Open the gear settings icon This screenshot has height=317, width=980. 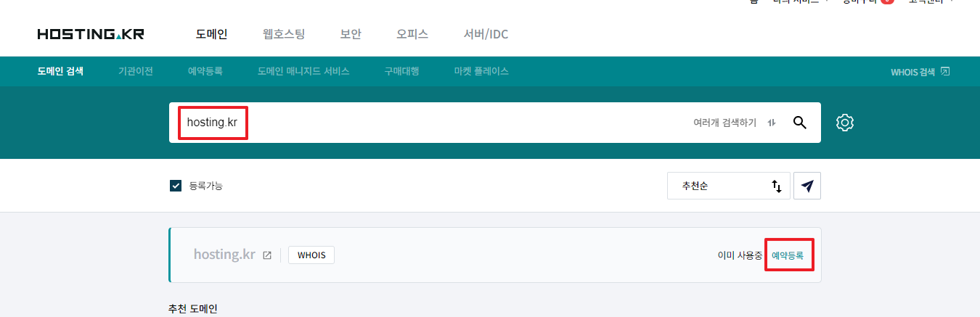844,123
